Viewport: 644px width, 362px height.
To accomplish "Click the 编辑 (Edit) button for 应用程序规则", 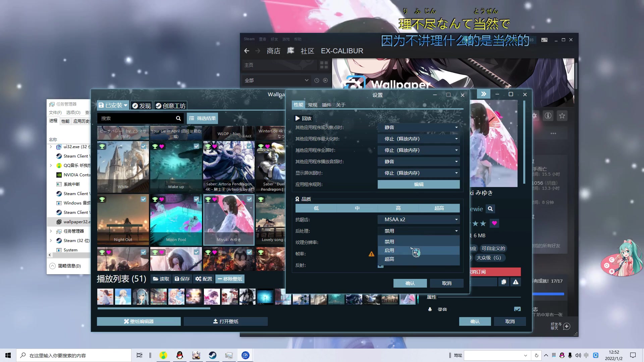I will 418,184.
